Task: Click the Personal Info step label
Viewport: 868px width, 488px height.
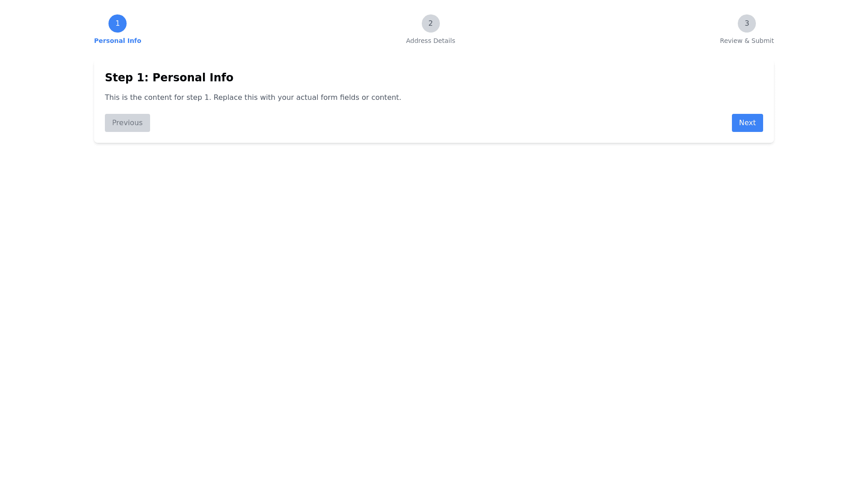Action: point(118,41)
